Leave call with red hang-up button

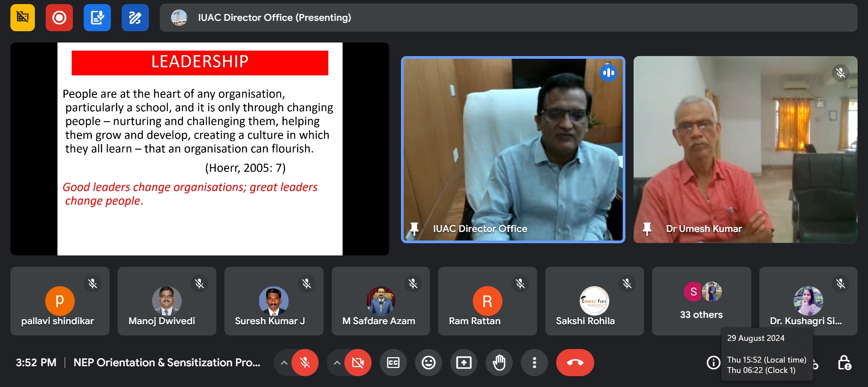pos(575,363)
